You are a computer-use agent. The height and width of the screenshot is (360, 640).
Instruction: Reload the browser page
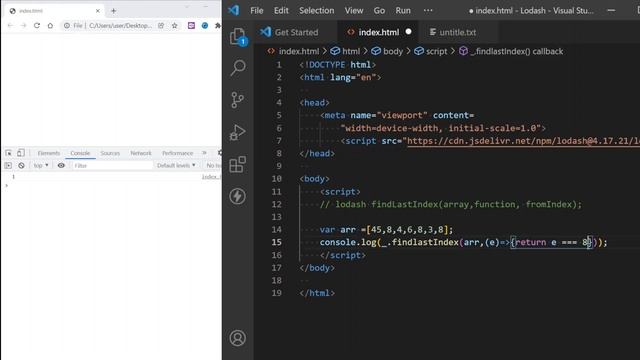tap(37, 25)
